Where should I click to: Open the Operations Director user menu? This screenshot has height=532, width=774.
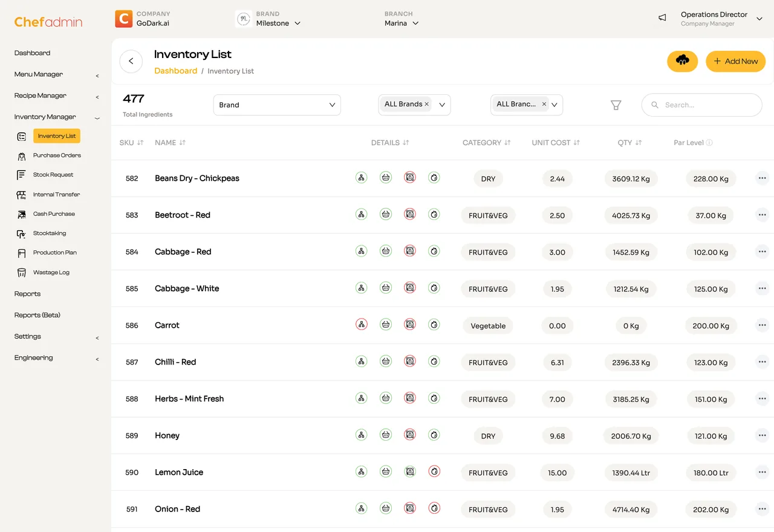[x=721, y=19]
